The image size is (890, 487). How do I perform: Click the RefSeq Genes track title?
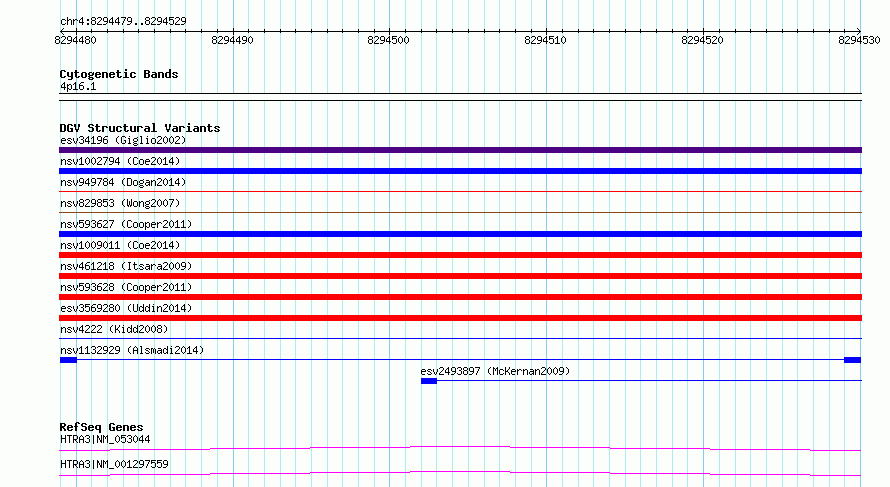(x=101, y=427)
